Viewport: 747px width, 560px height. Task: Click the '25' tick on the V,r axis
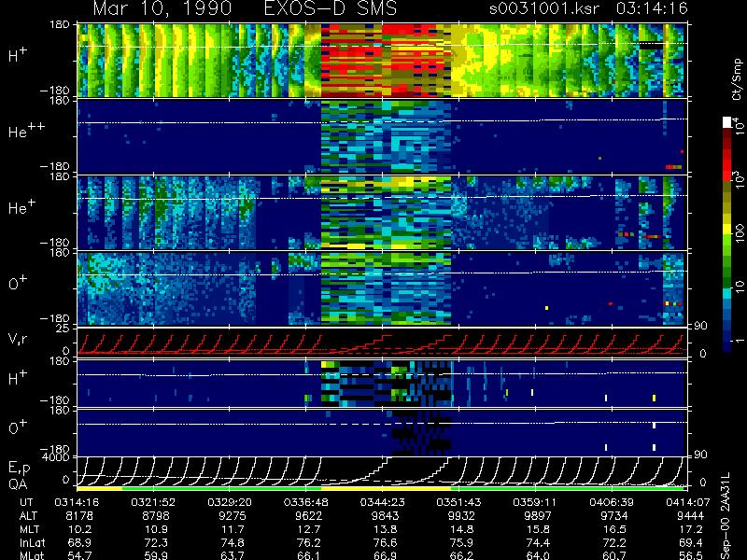(63, 329)
